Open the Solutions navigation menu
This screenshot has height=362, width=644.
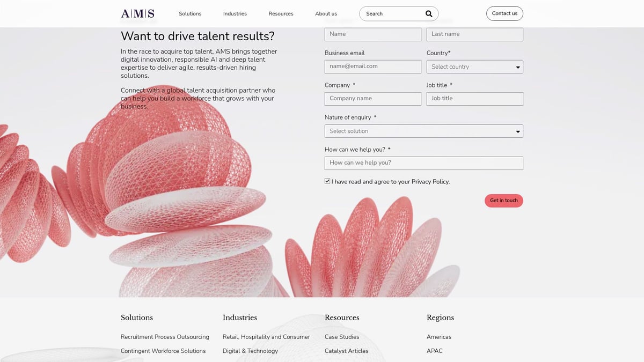coord(190,13)
